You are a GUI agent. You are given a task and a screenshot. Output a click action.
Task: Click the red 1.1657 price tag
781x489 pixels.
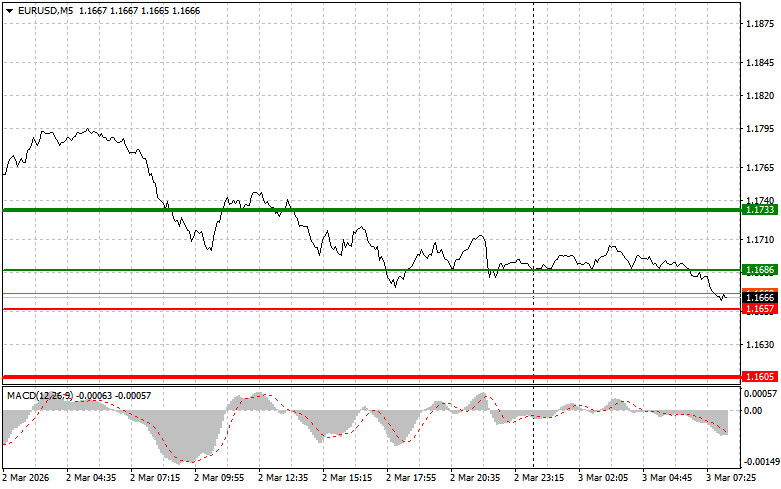tap(760, 310)
